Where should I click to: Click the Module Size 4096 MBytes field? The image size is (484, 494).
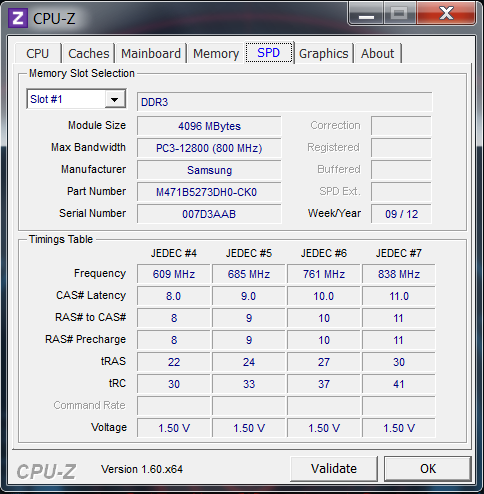click(209, 126)
